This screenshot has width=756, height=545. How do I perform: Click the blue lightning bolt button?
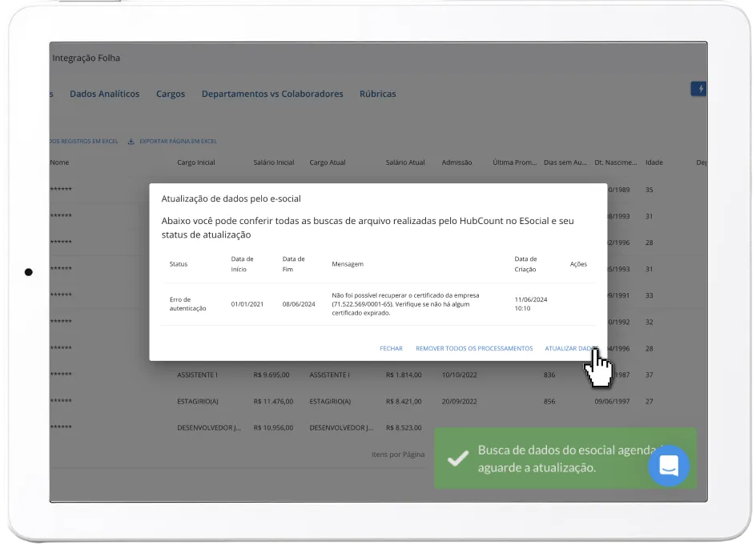click(698, 89)
